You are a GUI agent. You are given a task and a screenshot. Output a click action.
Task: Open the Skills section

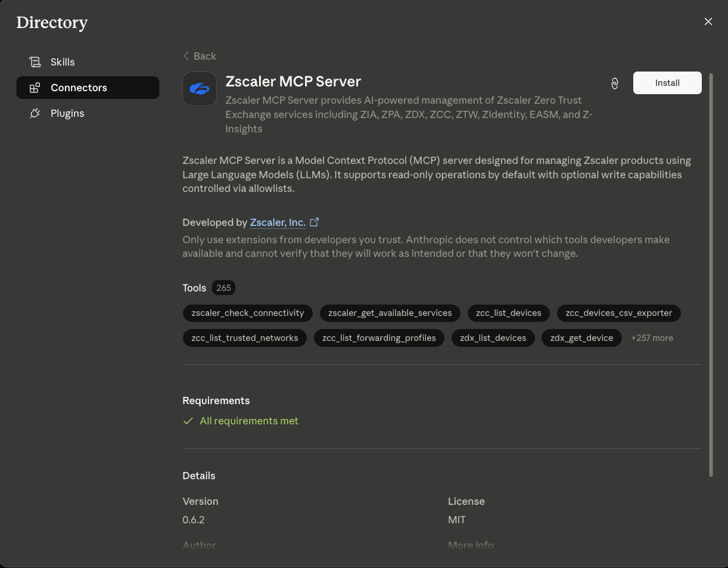coord(88,62)
